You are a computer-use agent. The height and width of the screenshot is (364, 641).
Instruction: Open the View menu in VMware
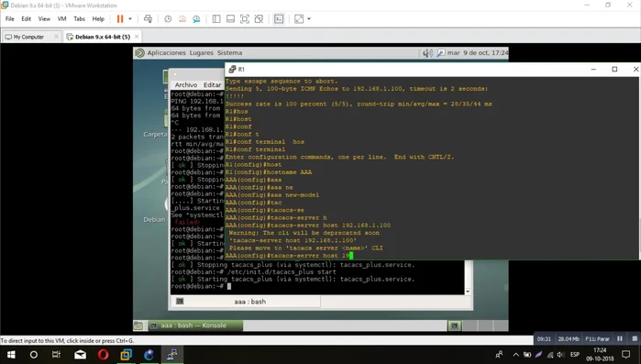point(44,18)
